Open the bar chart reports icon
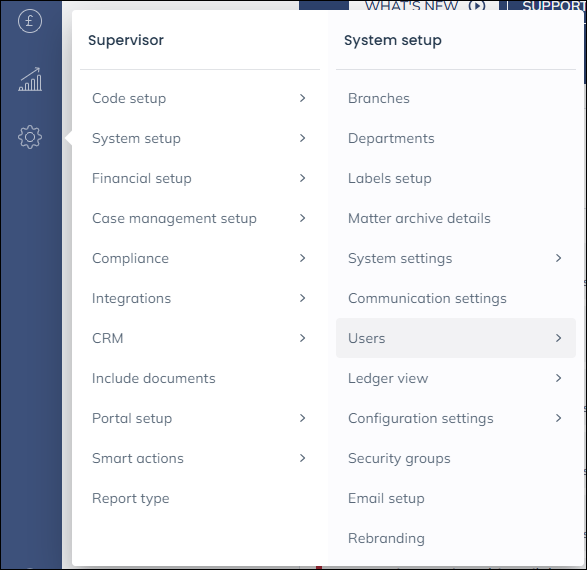This screenshot has width=587, height=570. pyautogui.click(x=30, y=79)
